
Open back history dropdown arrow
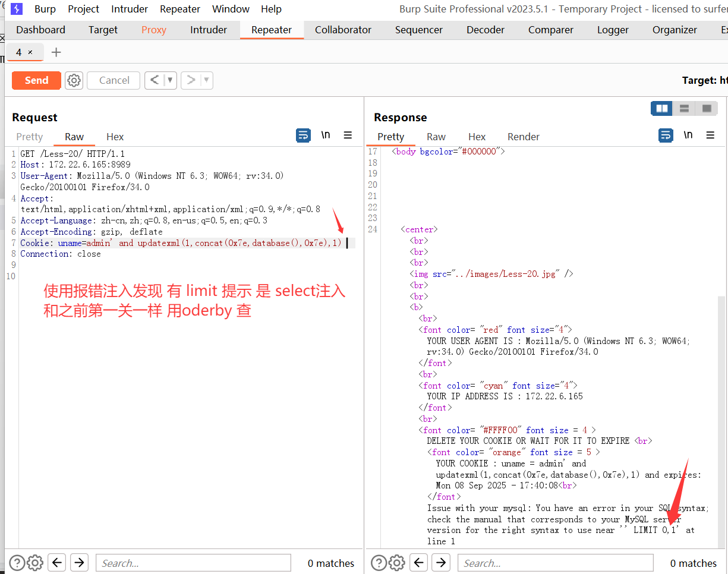(170, 80)
